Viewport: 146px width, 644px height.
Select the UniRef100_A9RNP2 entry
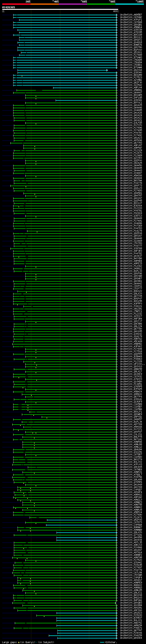tap(131, 555)
